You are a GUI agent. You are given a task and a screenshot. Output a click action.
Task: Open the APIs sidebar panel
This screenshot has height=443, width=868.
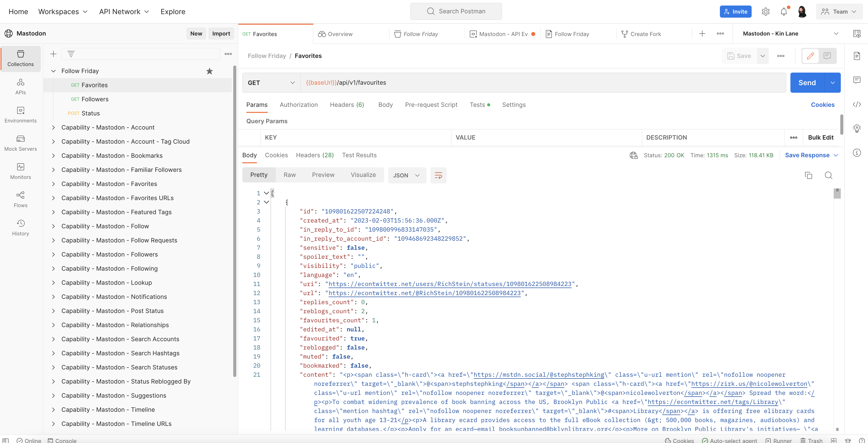(x=21, y=87)
